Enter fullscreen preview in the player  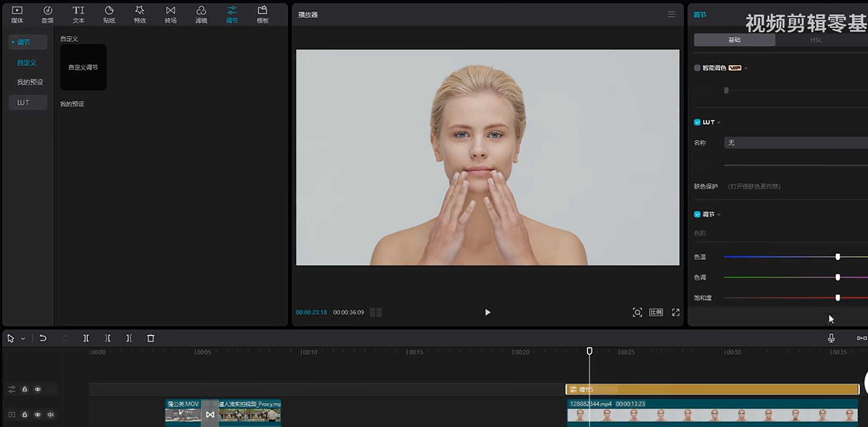pyautogui.click(x=675, y=312)
